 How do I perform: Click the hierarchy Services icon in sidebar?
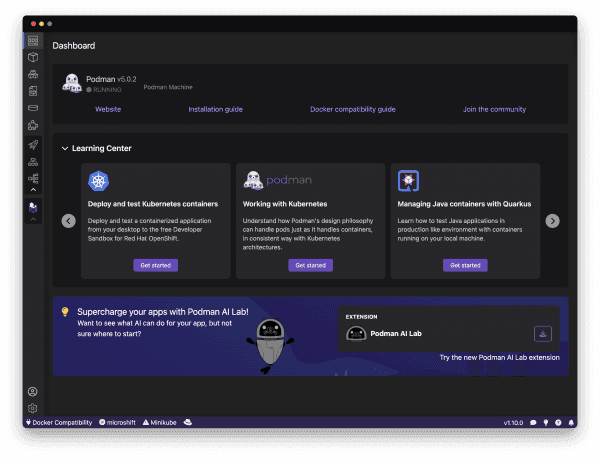[x=33, y=162]
